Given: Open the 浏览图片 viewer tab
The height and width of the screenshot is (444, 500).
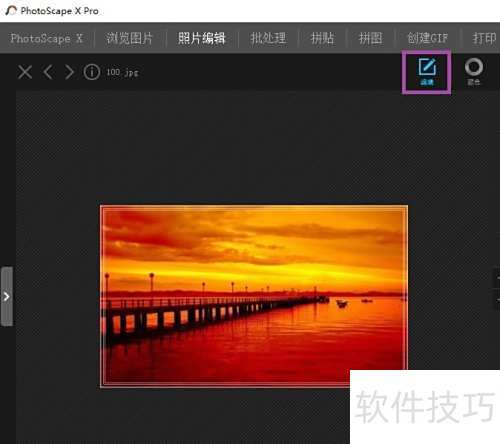Looking at the screenshot, I should tap(129, 38).
